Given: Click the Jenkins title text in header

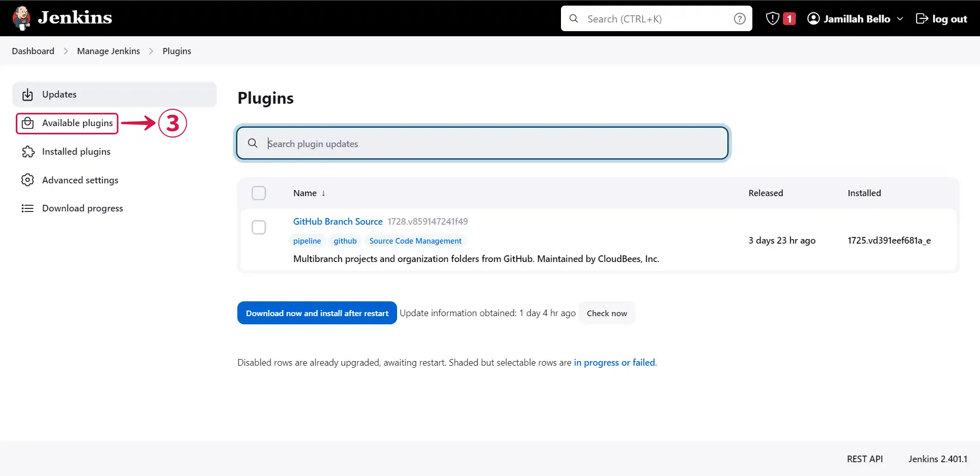Looking at the screenshot, I should pos(75,17).
